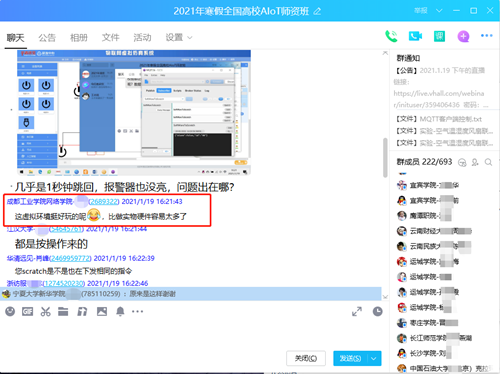
Task: Open the group member chat bubble icon
Action: click(462, 162)
